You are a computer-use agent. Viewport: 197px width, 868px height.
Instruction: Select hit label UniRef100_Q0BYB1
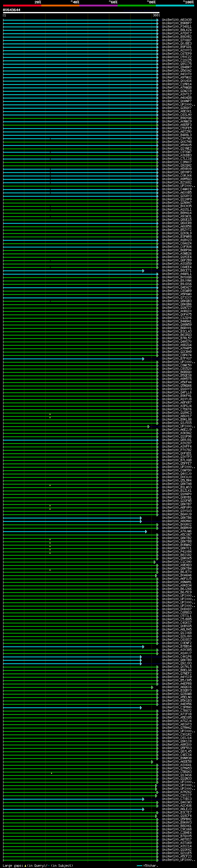(177, 498)
